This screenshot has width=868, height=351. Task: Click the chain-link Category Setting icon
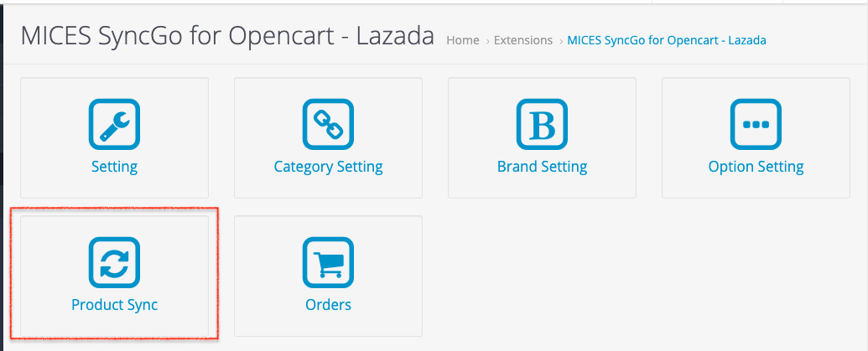(x=328, y=125)
